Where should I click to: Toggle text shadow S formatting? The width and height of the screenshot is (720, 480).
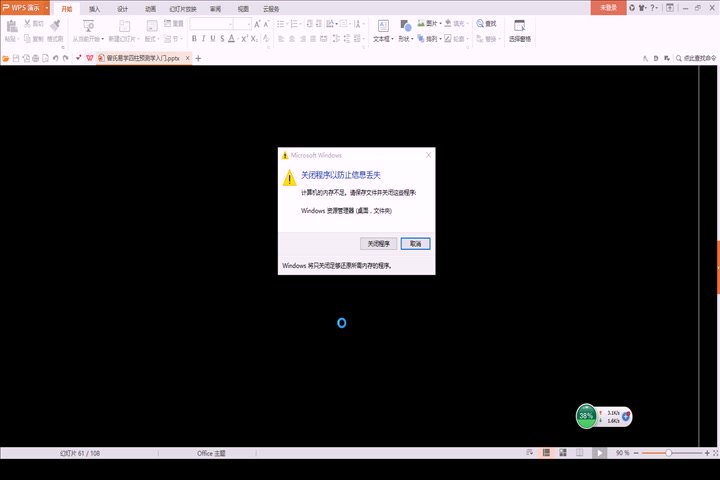(222, 39)
